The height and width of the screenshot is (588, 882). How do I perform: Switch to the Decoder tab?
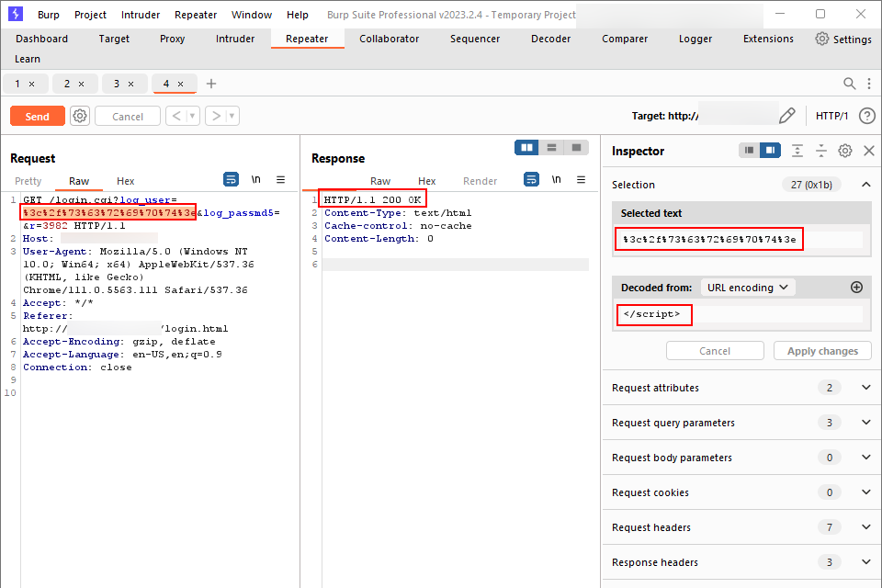coord(550,39)
